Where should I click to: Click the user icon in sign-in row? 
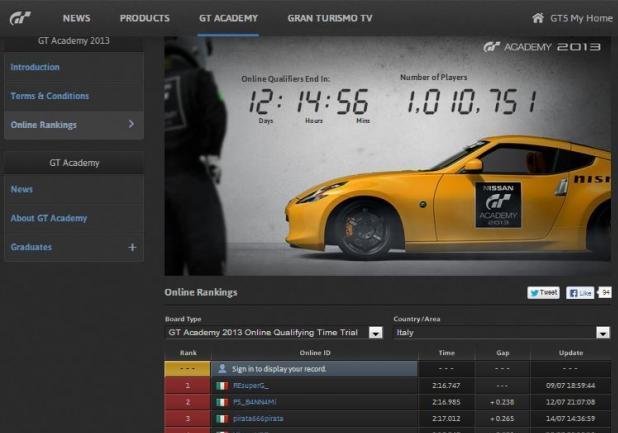pos(223,369)
